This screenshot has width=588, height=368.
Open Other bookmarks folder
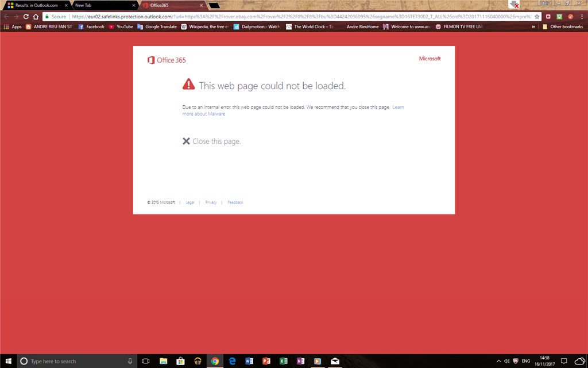[563, 26]
